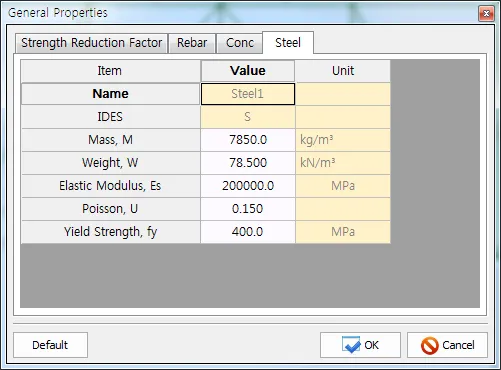Click the MPa unit for Elastic Modulus
The image size is (501, 370).
[343, 186]
